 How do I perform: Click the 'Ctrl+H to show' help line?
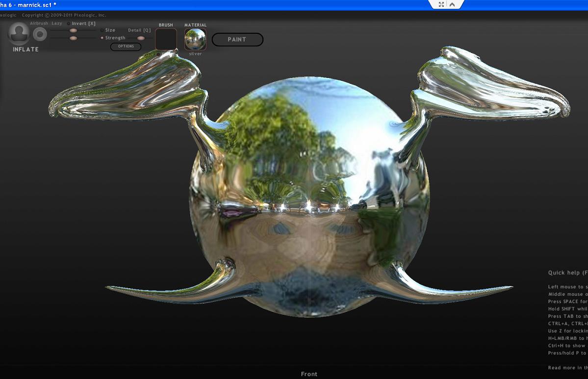[x=568, y=346]
